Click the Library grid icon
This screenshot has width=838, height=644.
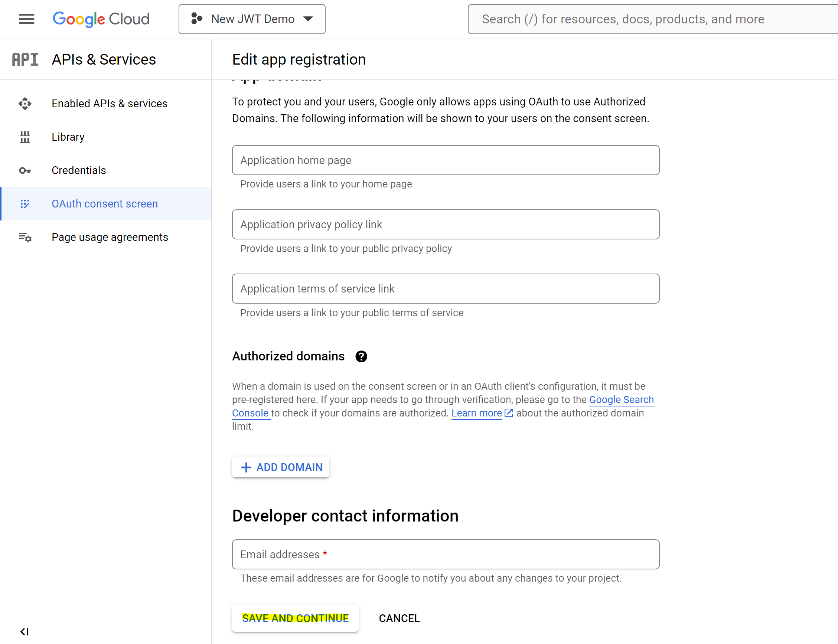(25, 137)
